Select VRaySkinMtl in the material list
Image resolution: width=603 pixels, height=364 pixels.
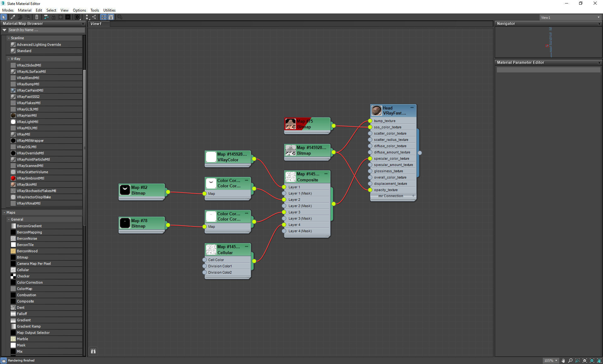click(27, 185)
